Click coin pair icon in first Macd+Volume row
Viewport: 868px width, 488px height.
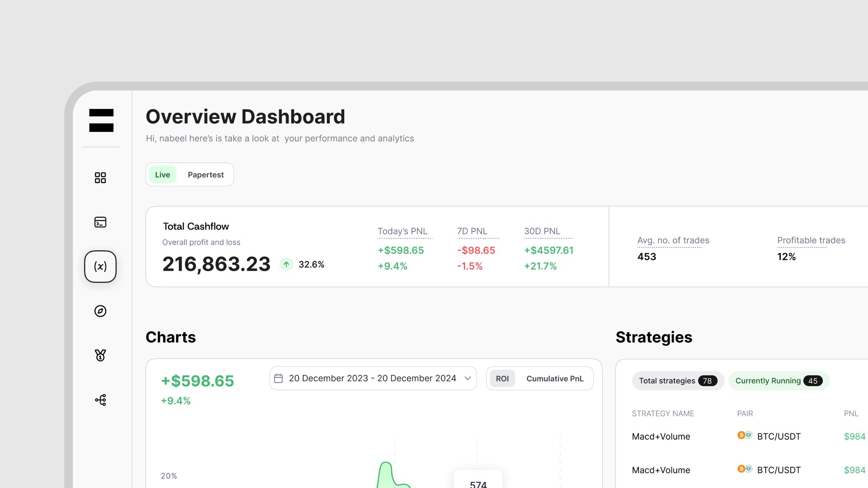[x=745, y=435]
